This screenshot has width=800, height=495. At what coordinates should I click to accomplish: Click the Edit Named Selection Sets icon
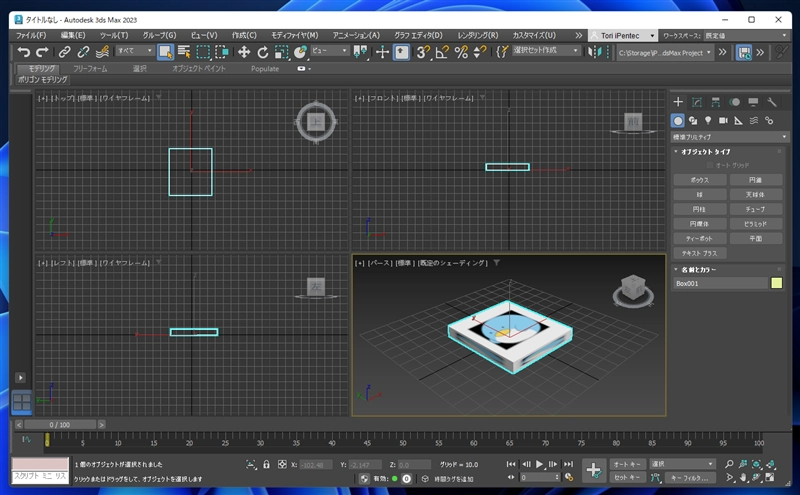click(502, 52)
